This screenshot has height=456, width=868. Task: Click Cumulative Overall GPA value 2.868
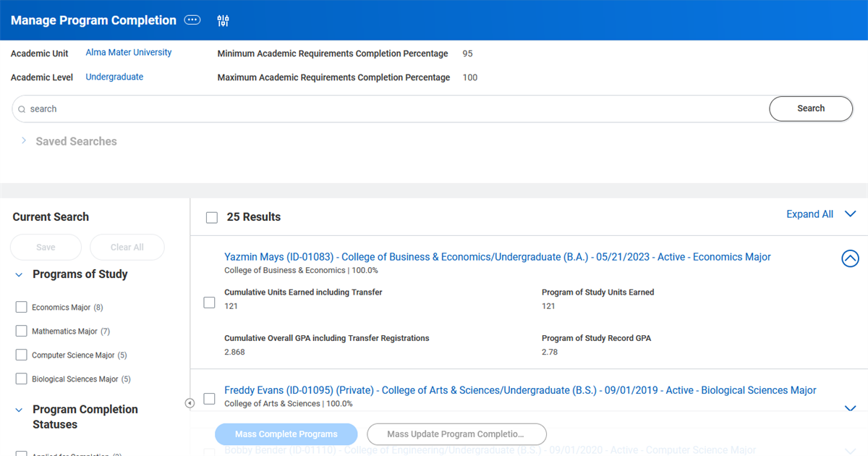point(234,352)
